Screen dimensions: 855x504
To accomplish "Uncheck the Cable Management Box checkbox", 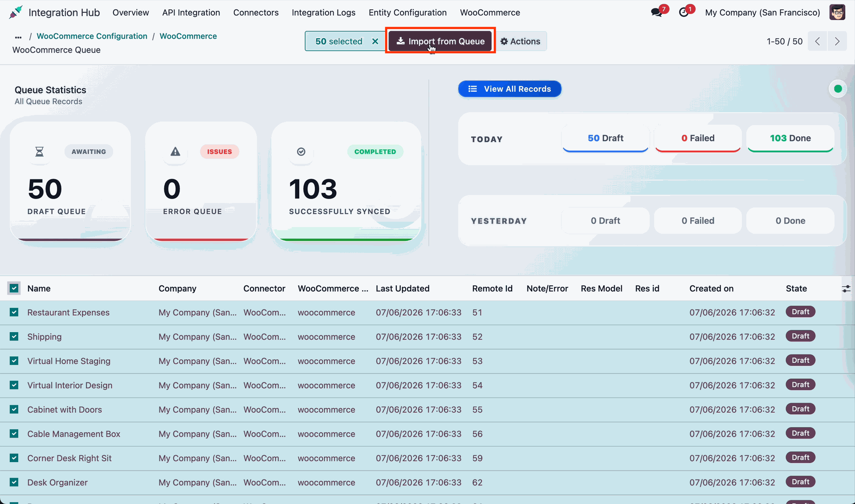I will [14, 434].
